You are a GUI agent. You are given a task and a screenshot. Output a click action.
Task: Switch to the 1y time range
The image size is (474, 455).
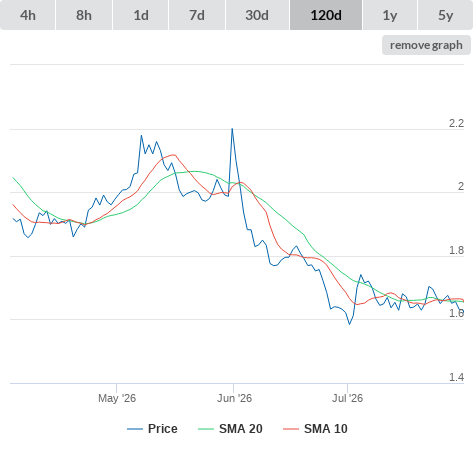coord(390,15)
